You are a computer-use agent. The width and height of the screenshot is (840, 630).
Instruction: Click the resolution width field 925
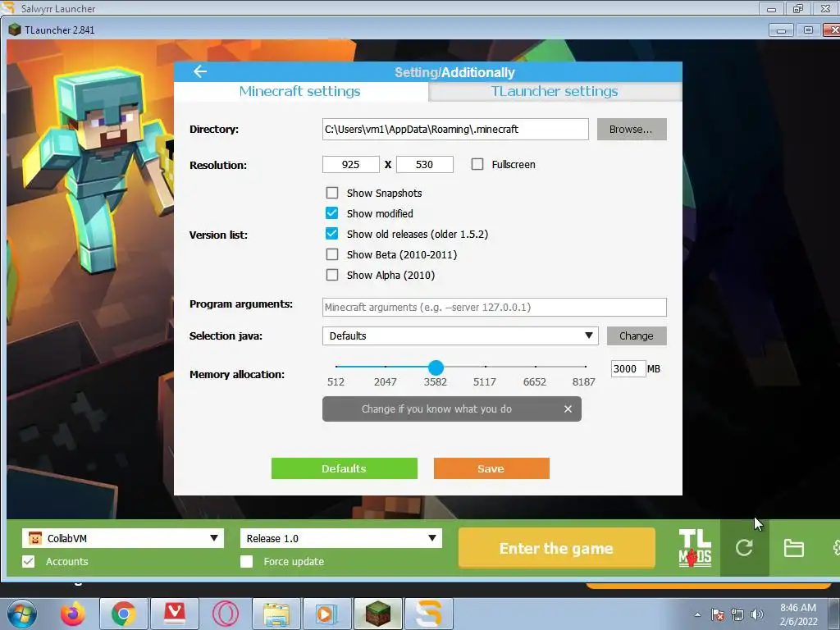(x=351, y=164)
